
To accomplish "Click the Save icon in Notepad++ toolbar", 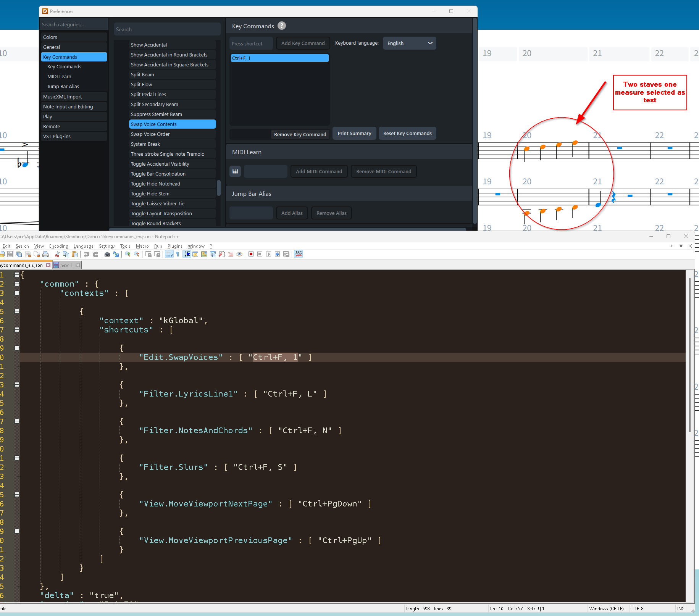I will click(x=10, y=254).
